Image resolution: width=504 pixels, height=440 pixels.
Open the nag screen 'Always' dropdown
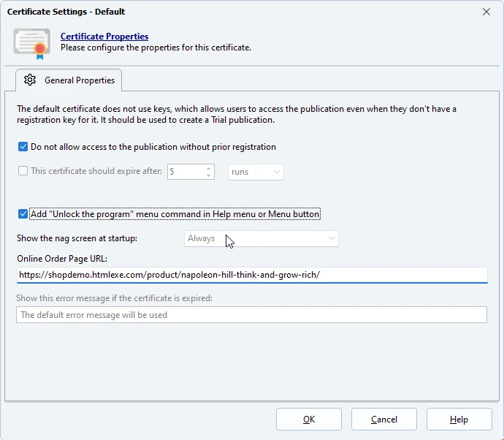point(261,238)
